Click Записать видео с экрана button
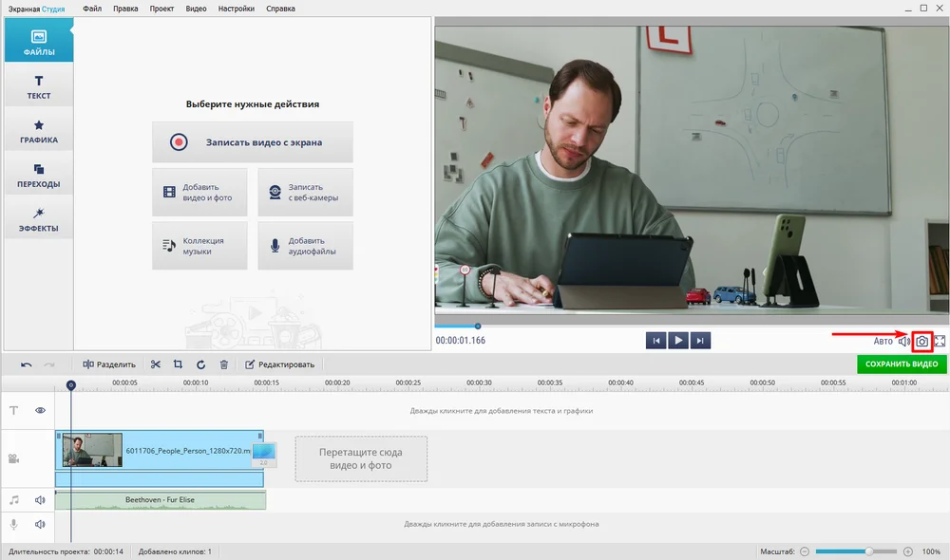 (252, 142)
